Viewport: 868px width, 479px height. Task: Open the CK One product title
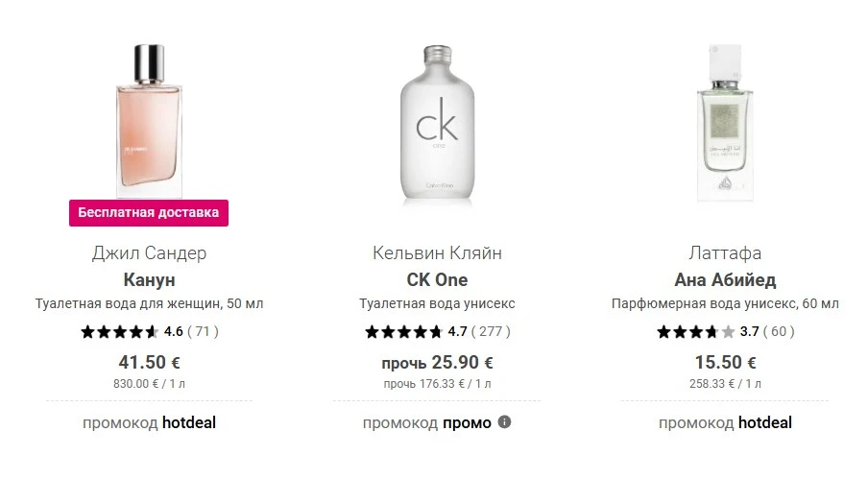click(437, 280)
